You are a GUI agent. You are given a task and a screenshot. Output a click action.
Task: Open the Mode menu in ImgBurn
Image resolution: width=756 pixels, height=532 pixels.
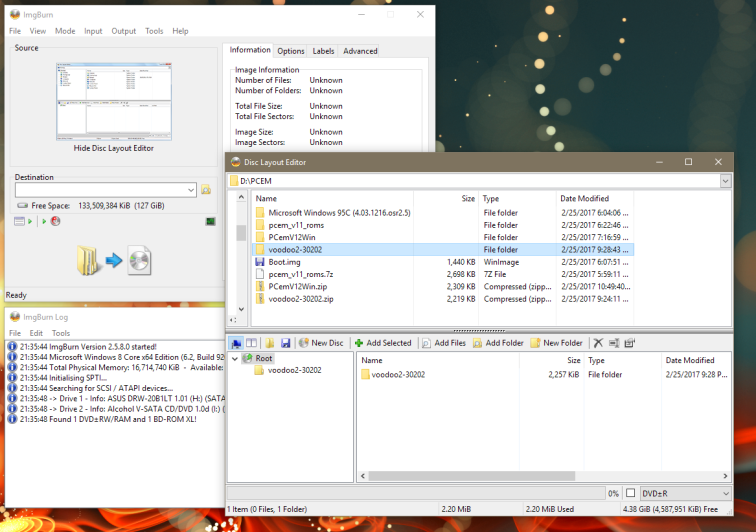(65, 31)
